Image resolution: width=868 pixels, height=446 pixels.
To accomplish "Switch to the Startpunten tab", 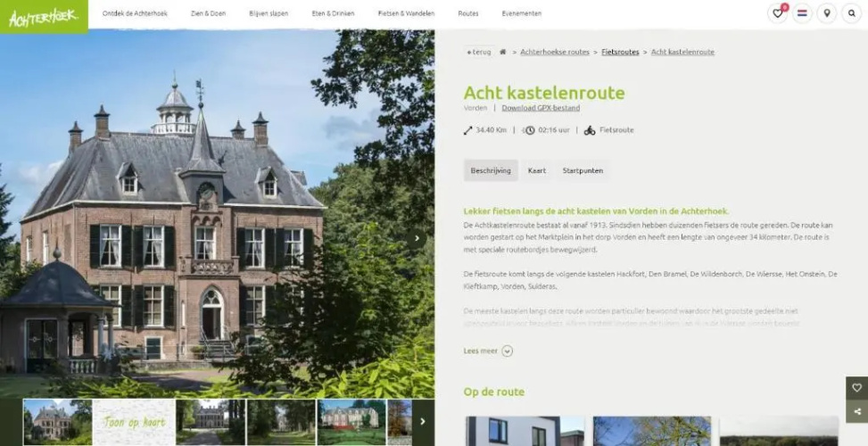I will (583, 170).
